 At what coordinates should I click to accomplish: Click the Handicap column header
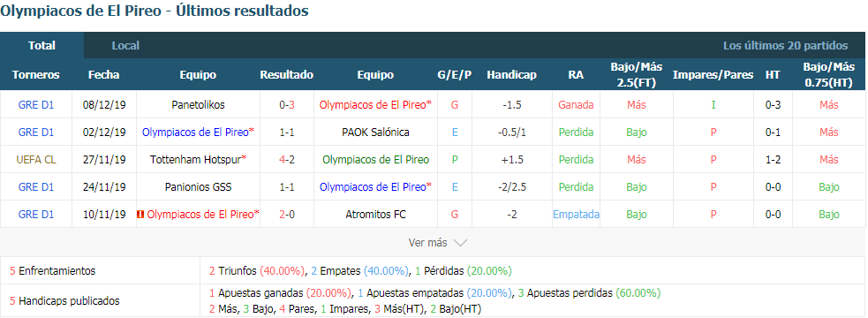tap(511, 75)
